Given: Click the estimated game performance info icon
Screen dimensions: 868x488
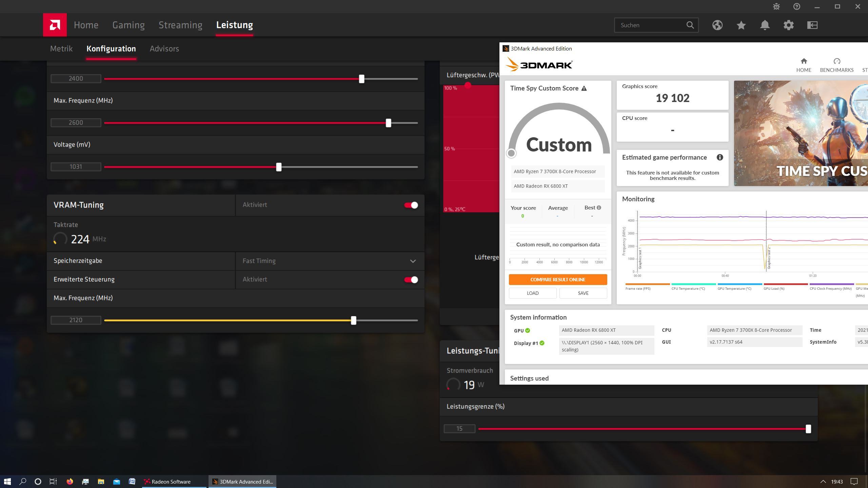Looking at the screenshot, I should click(x=719, y=157).
